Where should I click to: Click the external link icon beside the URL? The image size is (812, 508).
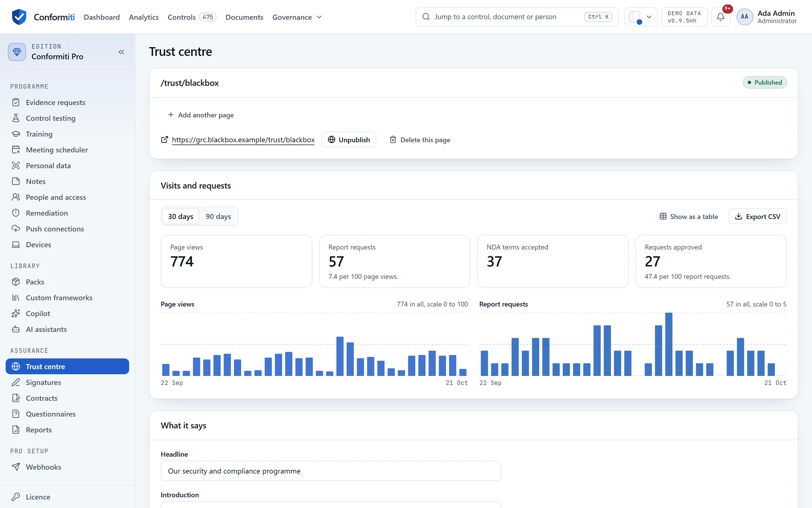click(x=164, y=140)
